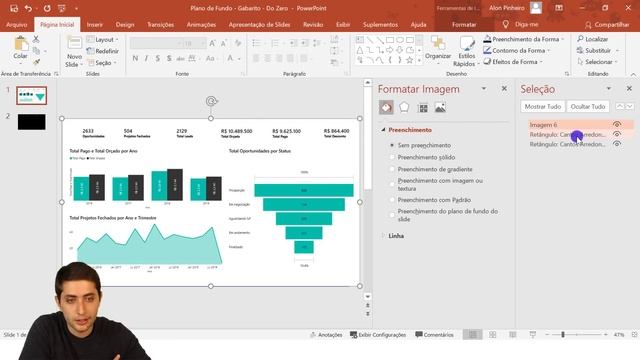This screenshot has width=640, height=360.
Task: Select Preenchimento com Padrão option
Action: point(392,200)
